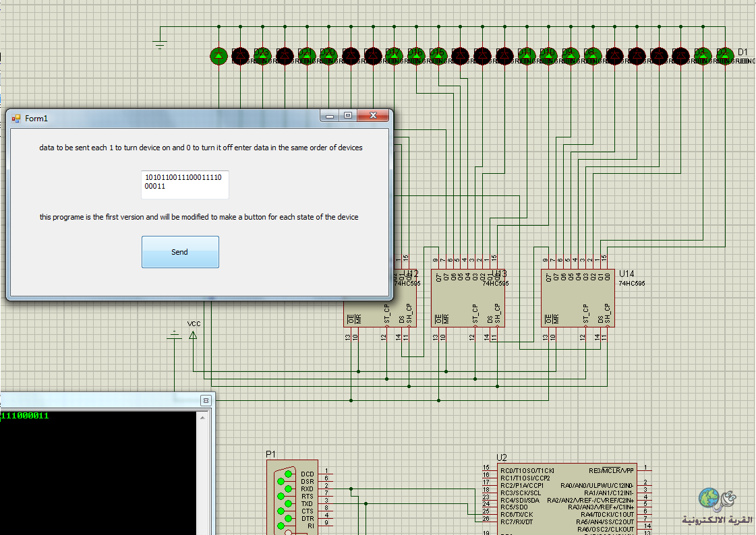Click the green terminal output text 111000011

tap(24, 416)
